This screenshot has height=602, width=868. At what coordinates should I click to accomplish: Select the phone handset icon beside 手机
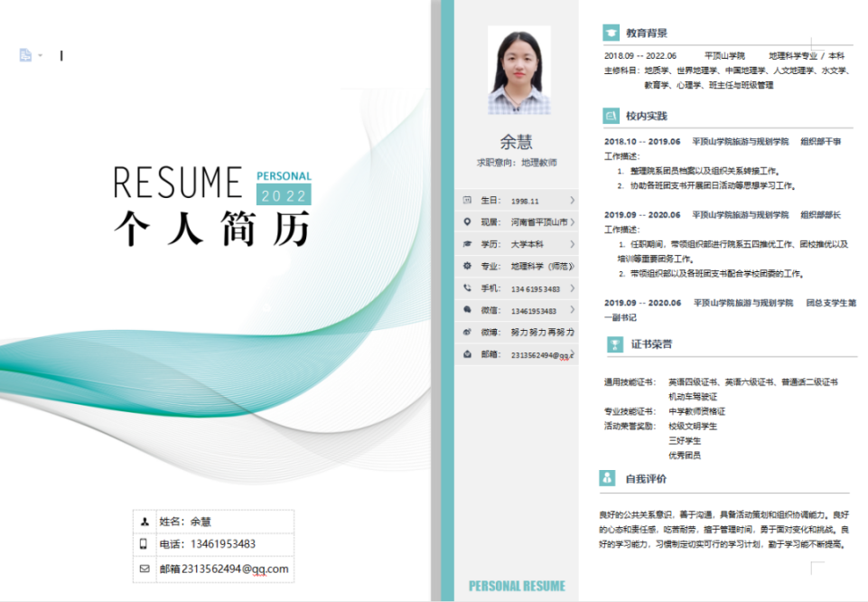[x=467, y=288]
